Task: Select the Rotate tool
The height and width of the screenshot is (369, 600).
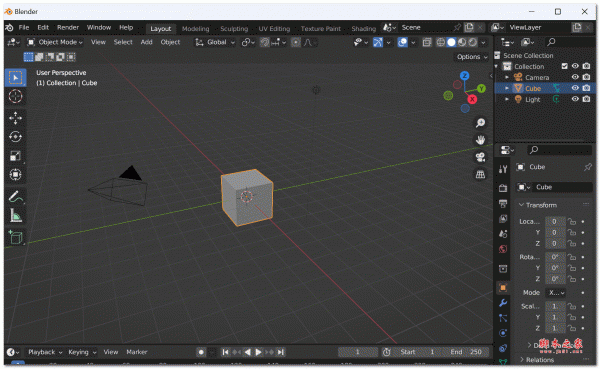Action: point(15,137)
